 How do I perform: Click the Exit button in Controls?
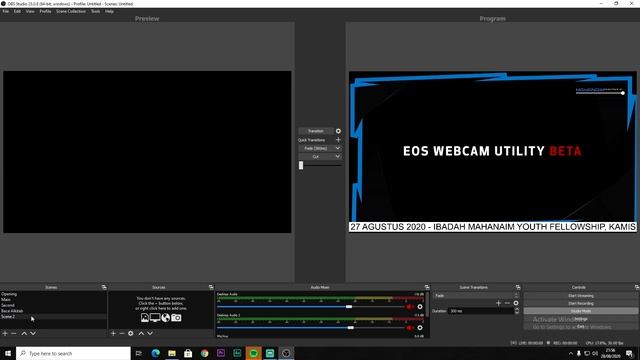coord(581,327)
